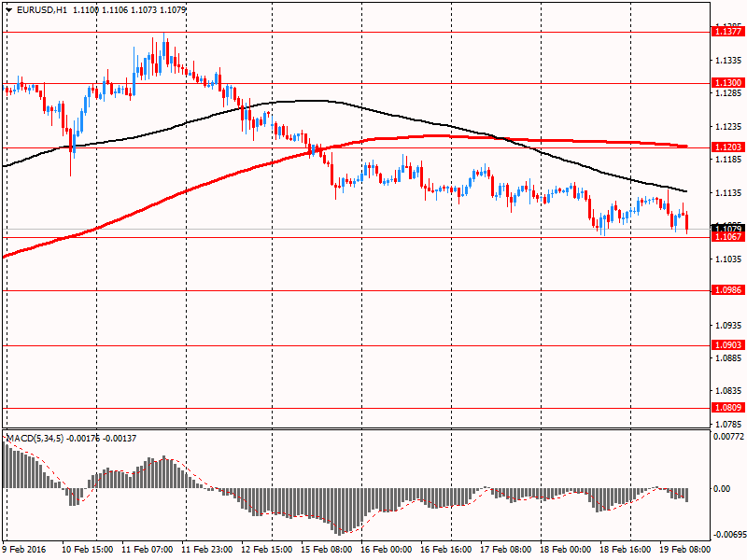The width and height of the screenshot is (747, 560).
Task: Click the chart menu triangle beside EURUSD,H1
Action: (9, 9)
